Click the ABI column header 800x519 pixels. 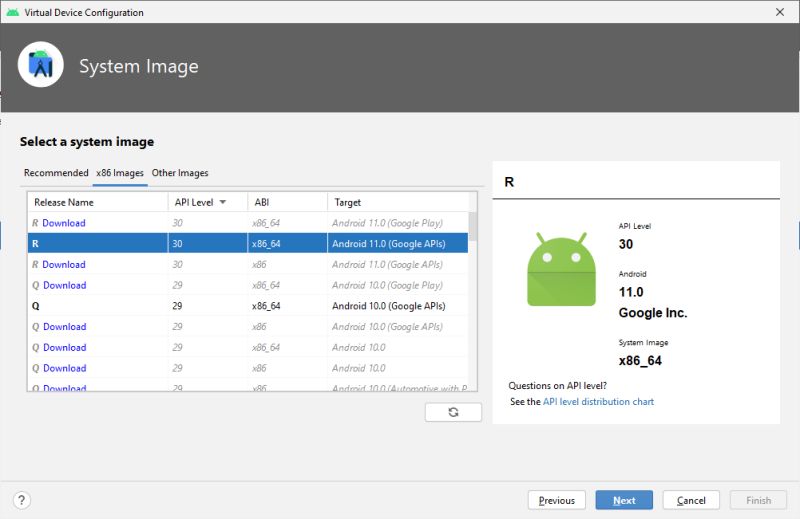pyautogui.click(x=287, y=202)
